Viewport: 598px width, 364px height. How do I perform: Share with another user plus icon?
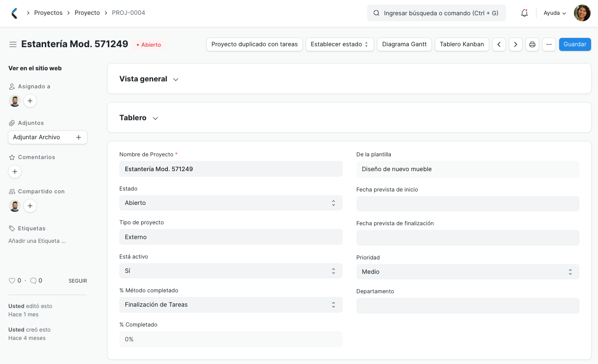tap(30, 206)
